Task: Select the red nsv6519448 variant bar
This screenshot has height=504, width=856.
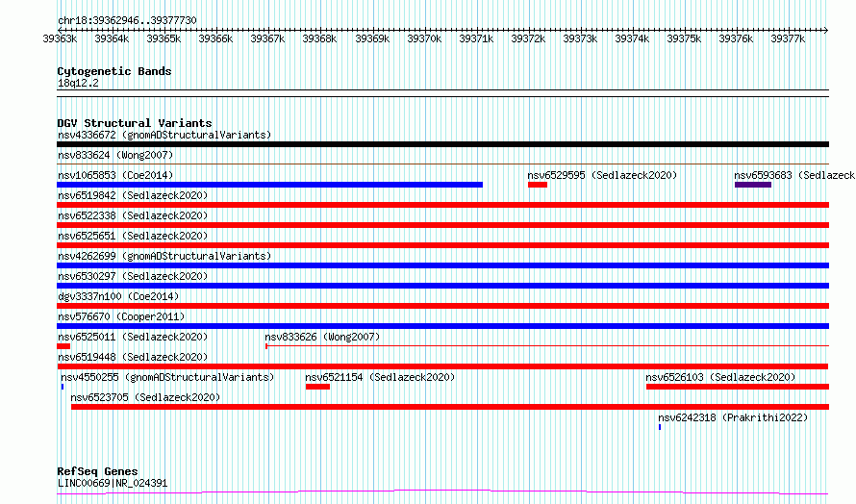Action: 442,366
